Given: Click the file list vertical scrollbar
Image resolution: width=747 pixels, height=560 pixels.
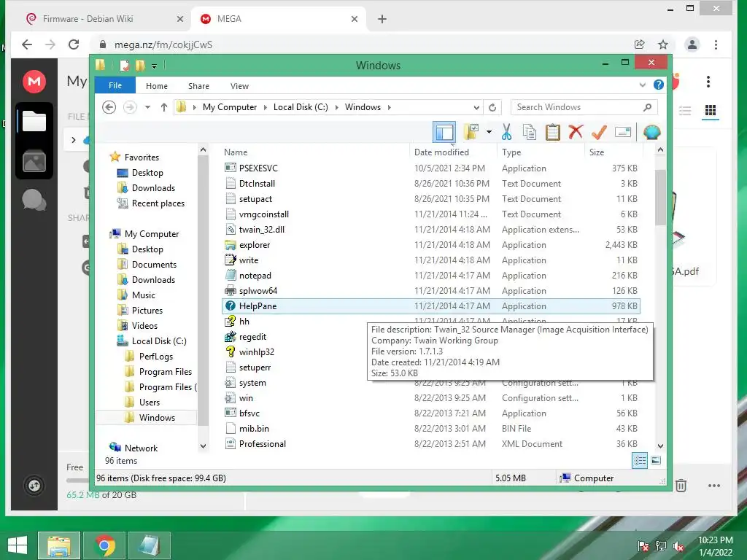Looking at the screenshot, I should 660,197.
